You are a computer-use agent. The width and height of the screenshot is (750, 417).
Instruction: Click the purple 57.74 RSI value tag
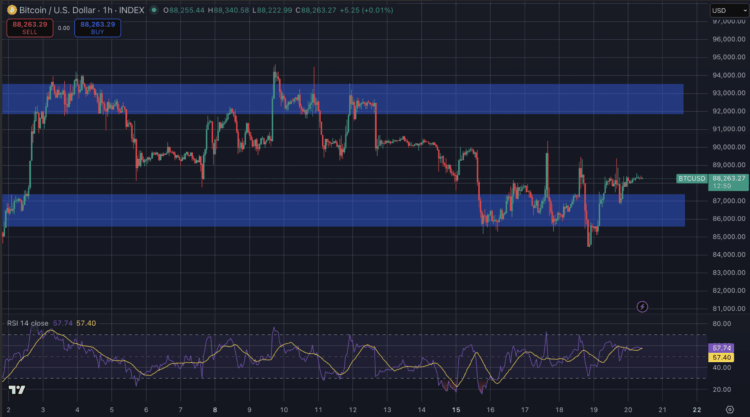(x=721, y=348)
